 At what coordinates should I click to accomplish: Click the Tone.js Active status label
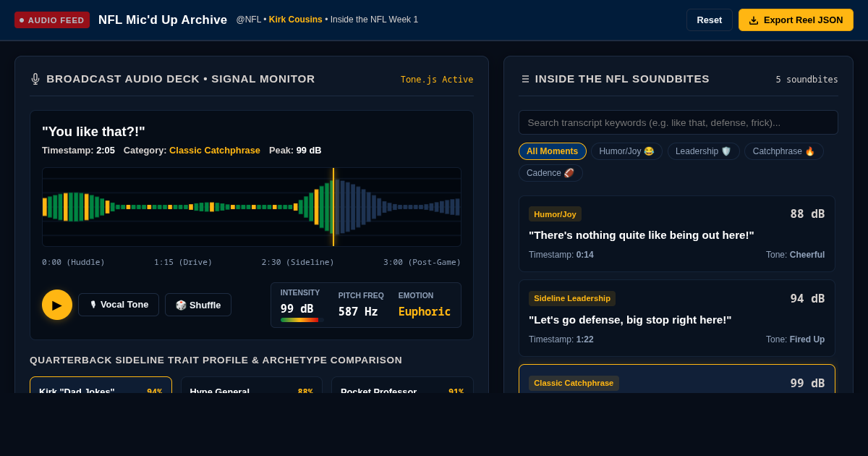pos(437,80)
